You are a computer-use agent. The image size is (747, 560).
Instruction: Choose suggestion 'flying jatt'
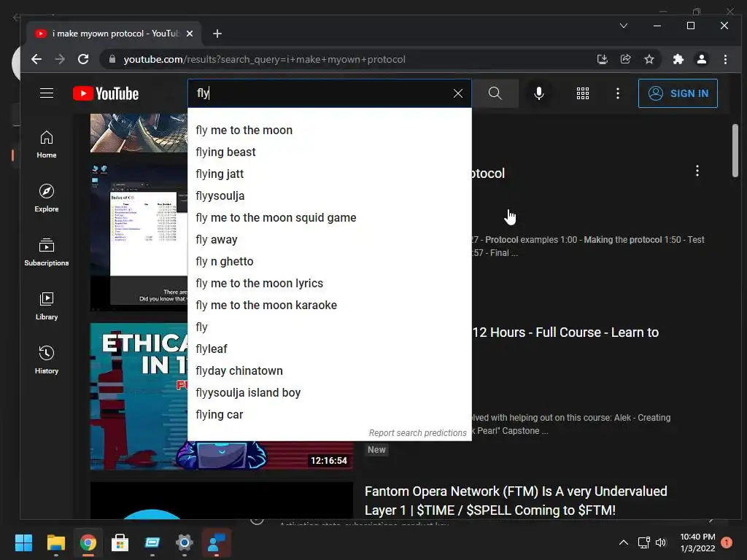(x=330, y=174)
